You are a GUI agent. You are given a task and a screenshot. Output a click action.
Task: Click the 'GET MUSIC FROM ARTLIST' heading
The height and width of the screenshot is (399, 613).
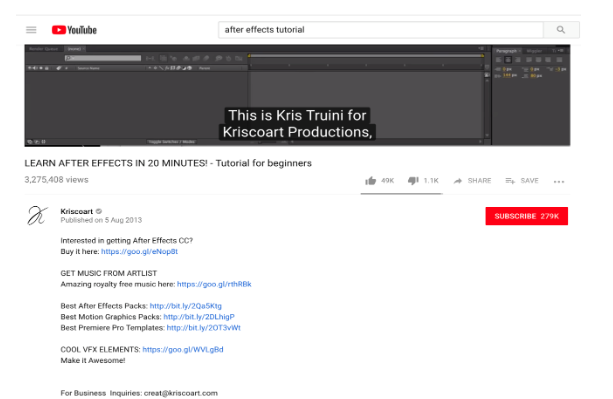[109, 273]
